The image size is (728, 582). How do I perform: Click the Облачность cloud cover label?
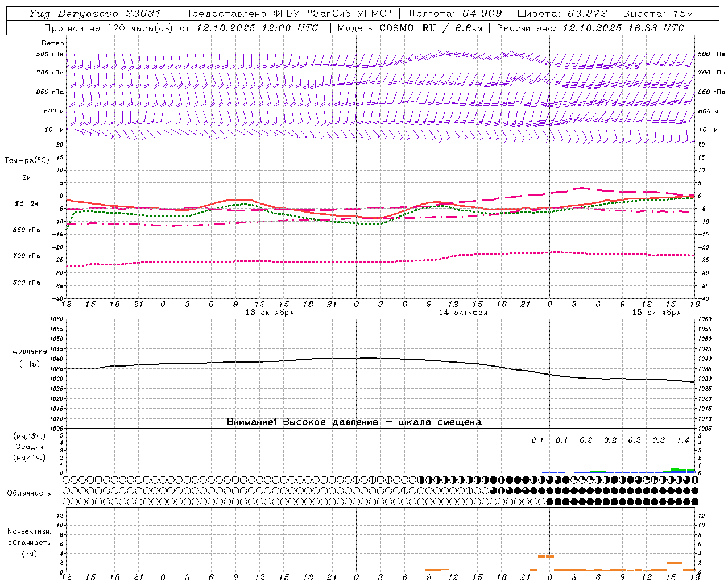pos(29,493)
